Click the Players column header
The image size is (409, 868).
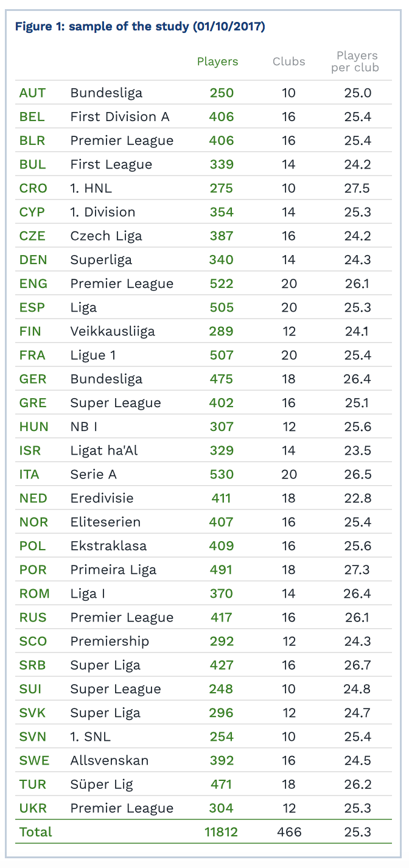coord(217,61)
